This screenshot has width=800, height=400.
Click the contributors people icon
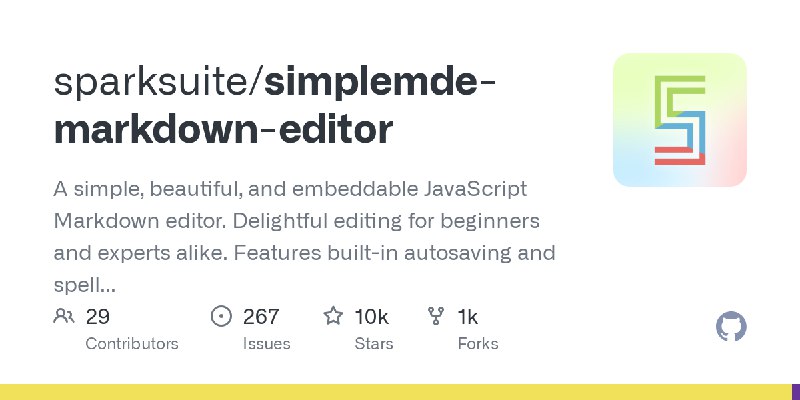64,316
